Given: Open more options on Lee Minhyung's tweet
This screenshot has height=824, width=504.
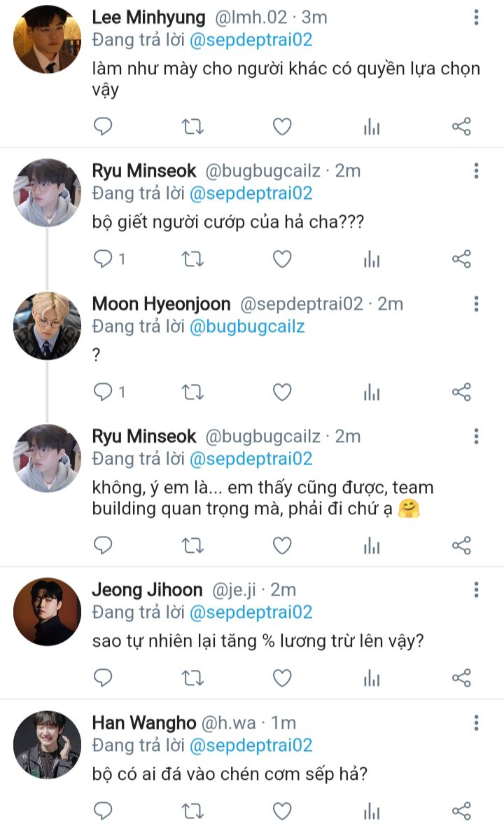Looking at the screenshot, I should (x=476, y=18).
